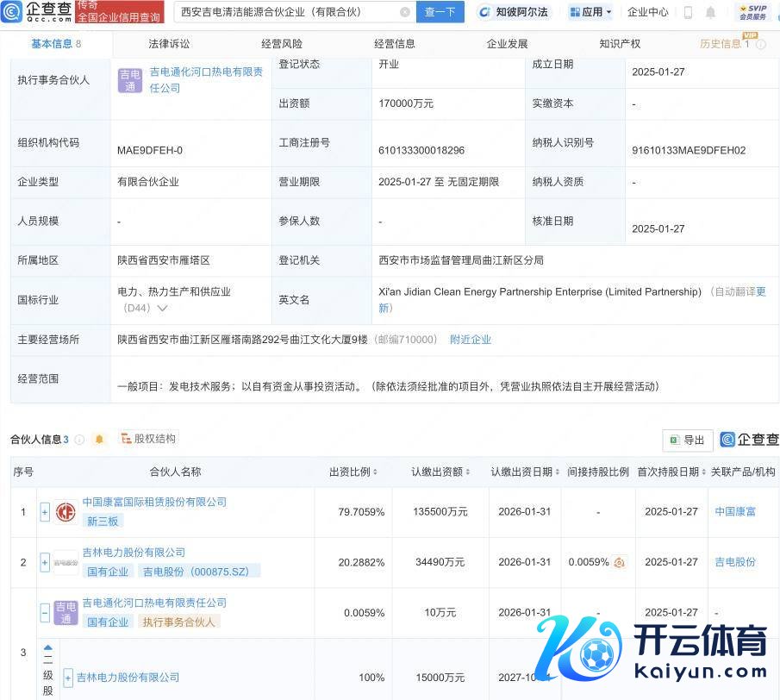780x700 pixels.
Task: Open the 应用 dropdown menu
Action: [x=591, y=12]
